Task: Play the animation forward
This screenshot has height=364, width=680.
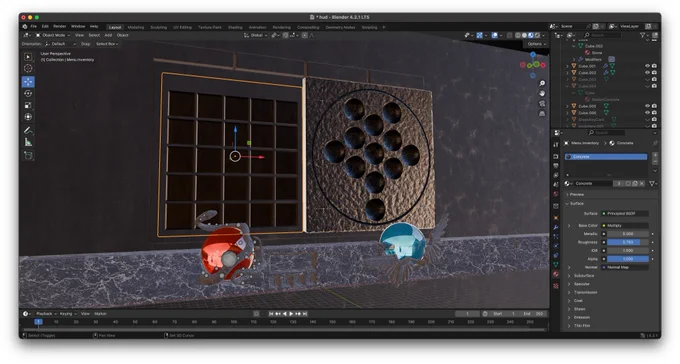Action: coord(291,314)
